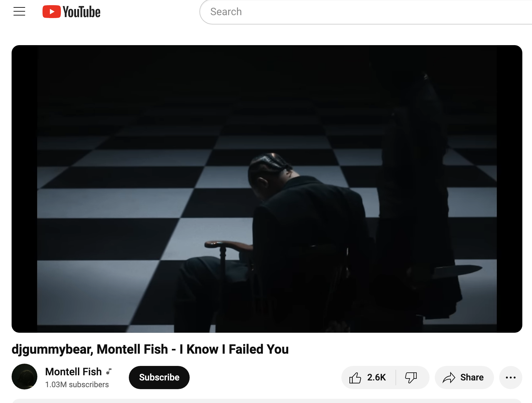Like the video with thumbs-up icon
532x403 pixels.
pyautogui.click(x=355, y=378)
